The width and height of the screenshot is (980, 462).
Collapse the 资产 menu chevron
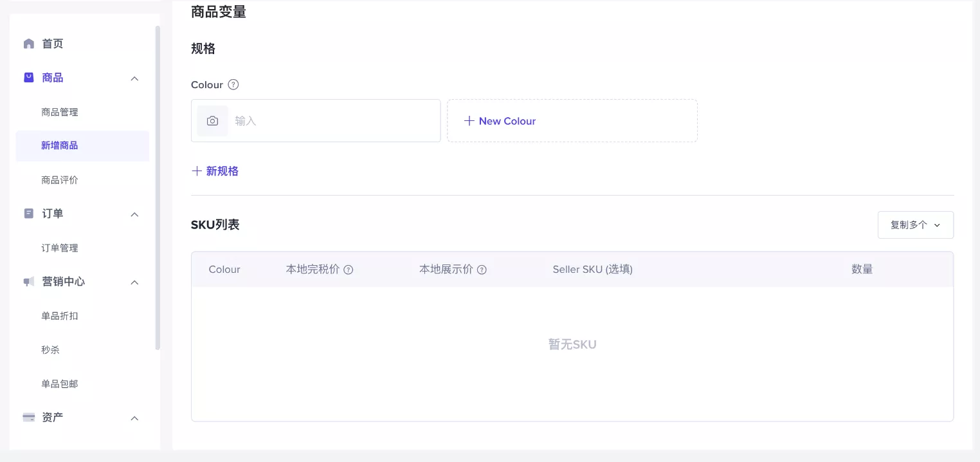click(x=134, y=418)
